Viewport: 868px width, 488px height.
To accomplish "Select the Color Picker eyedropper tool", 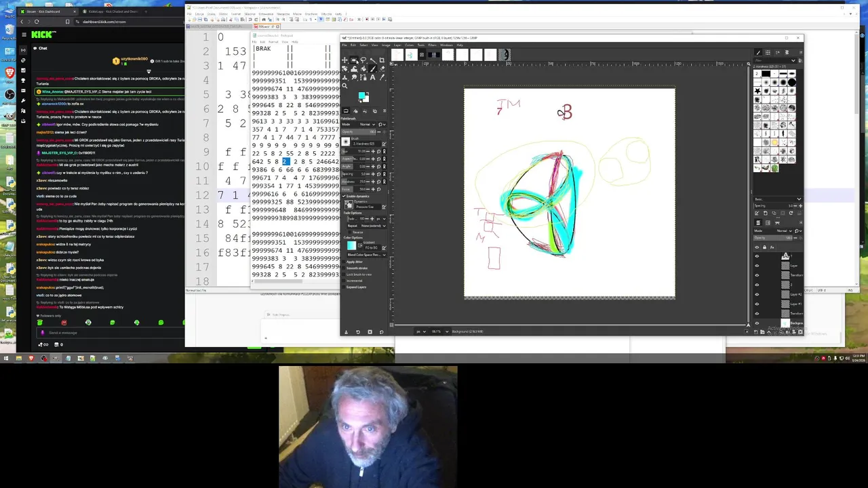I will (382, 77).
